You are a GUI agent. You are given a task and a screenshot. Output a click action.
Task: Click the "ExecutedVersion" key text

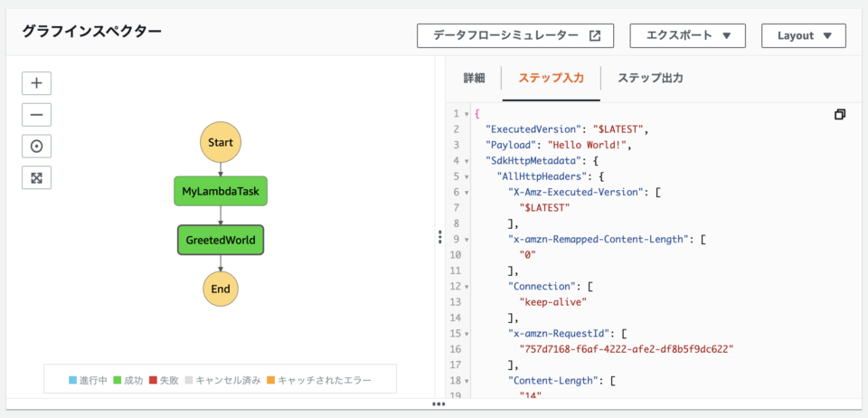pyautogui.click(x=534, y=129)
